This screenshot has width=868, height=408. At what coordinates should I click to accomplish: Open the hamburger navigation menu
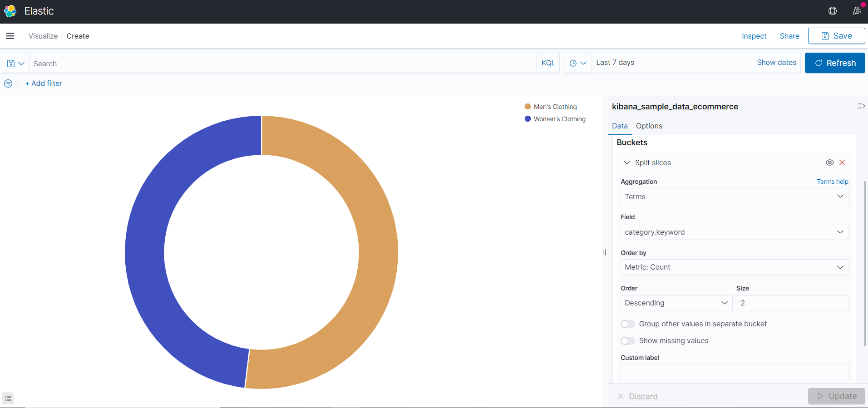pyautogui.click(x=10, y=36)
